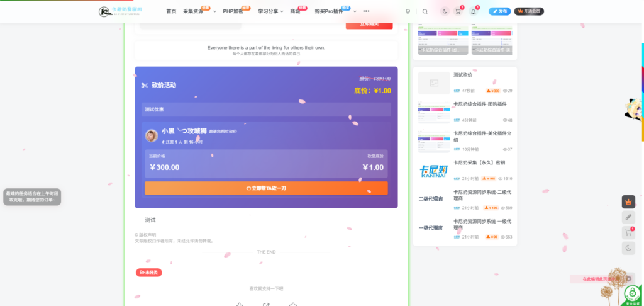Click the avatar of 小黑 攻城狮
The height and width of the screenshot is (306, 644).
click(152, 136)
